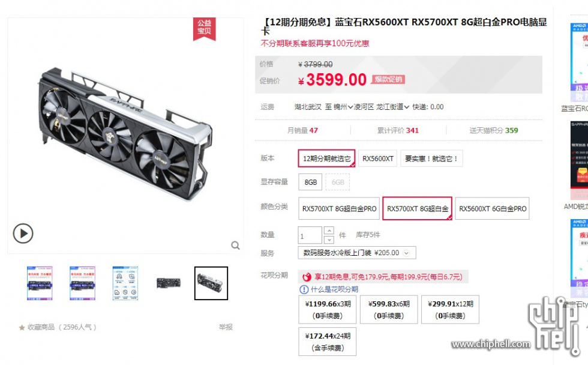
Task: Decrease quantity with the down arrow
Action: 329,240
